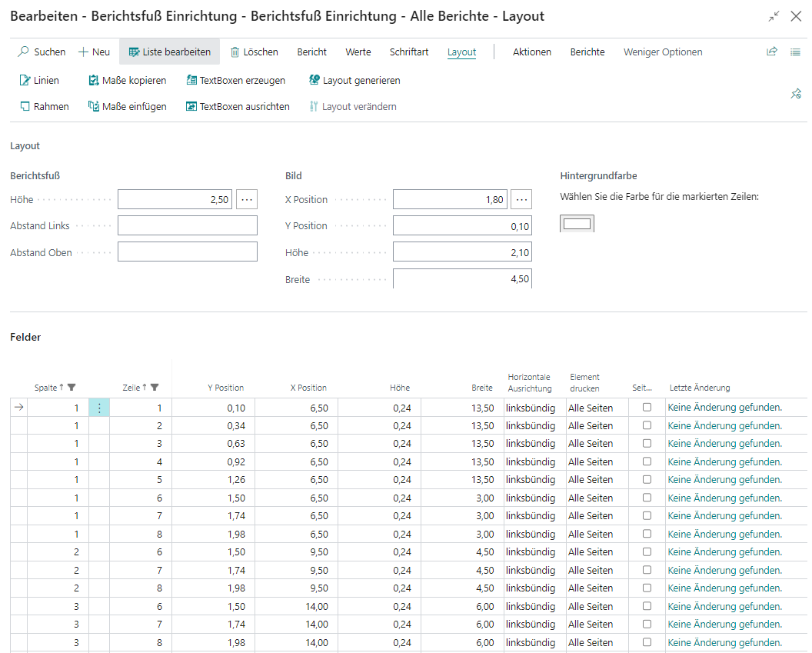Open the row options ellipsis on the first row
Viewport: 812px width, 653px height.
[x=99, y=408]
